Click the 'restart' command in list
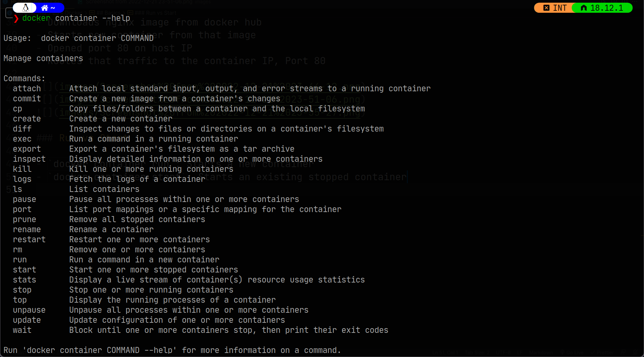644x357 pixels. click(x=29, y=240)
